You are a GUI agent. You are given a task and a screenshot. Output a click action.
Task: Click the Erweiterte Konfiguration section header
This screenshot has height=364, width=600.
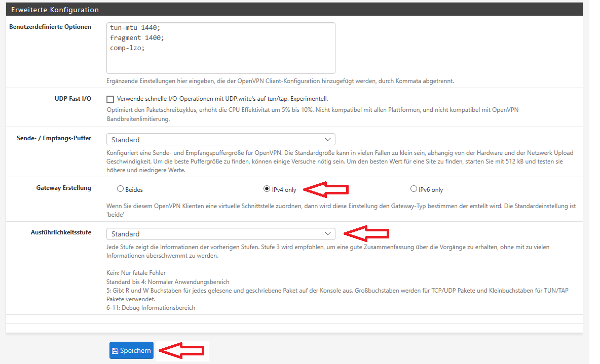click(55, 10)
